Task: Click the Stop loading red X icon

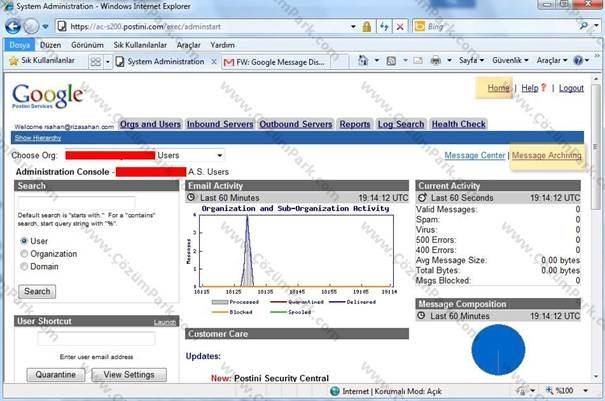Action: pyautogui.click(x=400, y=27)
